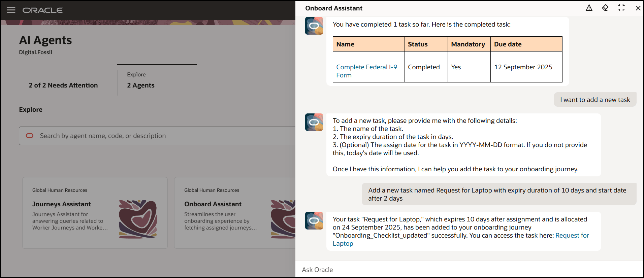Image resolution: width=644 pixels, height=278 pixels.
Task: Open the Complete Federal I-9 Form link
Action: [366, 71]
